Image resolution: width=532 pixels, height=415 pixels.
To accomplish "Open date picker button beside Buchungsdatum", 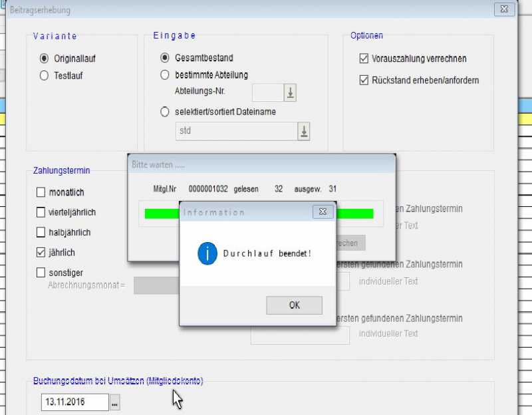I will coord(115,402).
